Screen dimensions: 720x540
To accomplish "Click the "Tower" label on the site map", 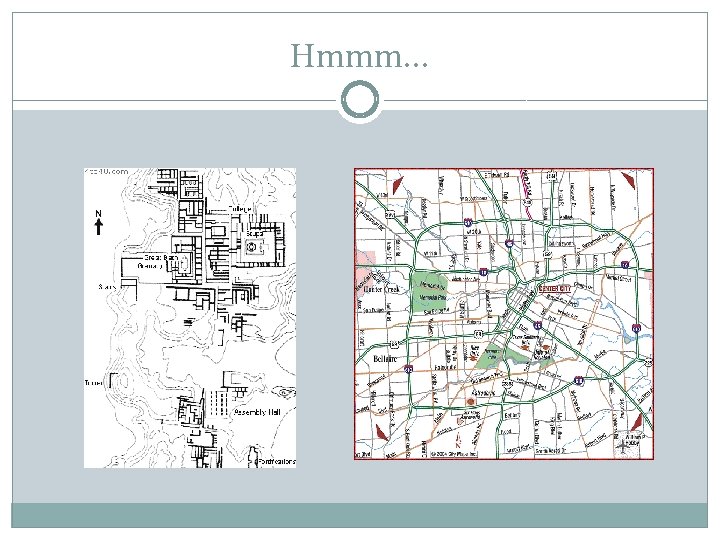I will (x=94, y=382).
